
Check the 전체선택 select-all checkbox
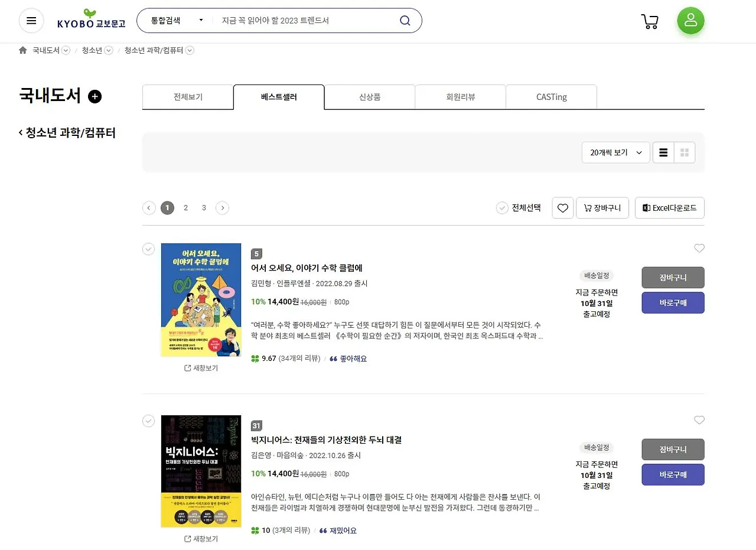(x=502, y=207)
